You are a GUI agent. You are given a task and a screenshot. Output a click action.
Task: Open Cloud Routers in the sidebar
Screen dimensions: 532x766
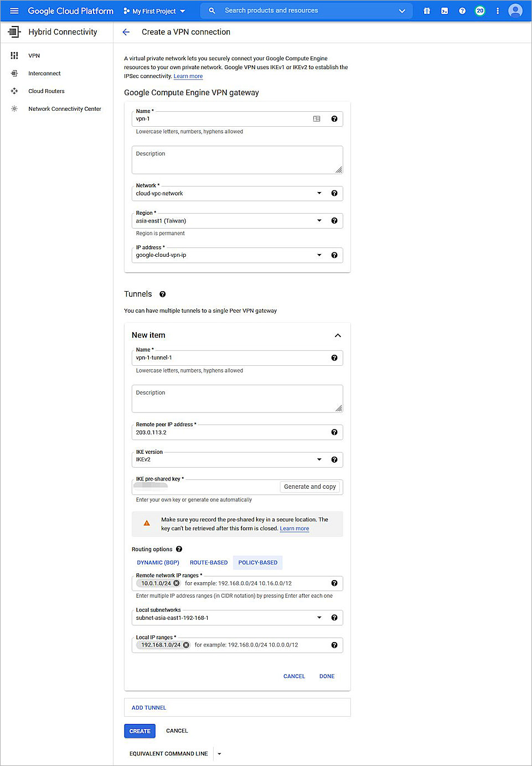[x=47, y=91]
